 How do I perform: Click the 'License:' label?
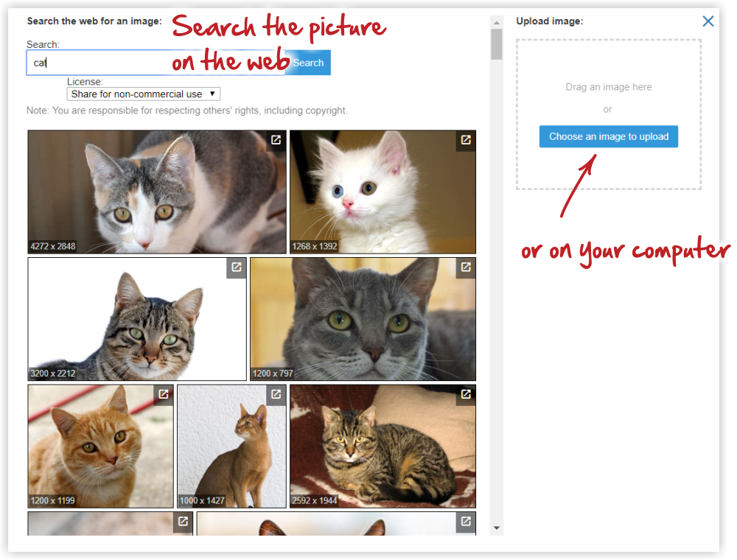(x=85, y=81)
